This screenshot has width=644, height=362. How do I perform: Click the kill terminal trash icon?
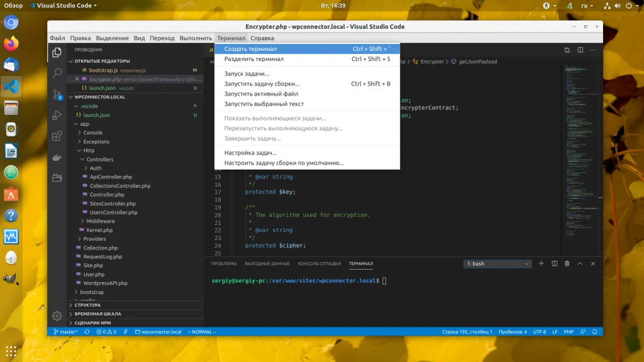pos(567,264)
